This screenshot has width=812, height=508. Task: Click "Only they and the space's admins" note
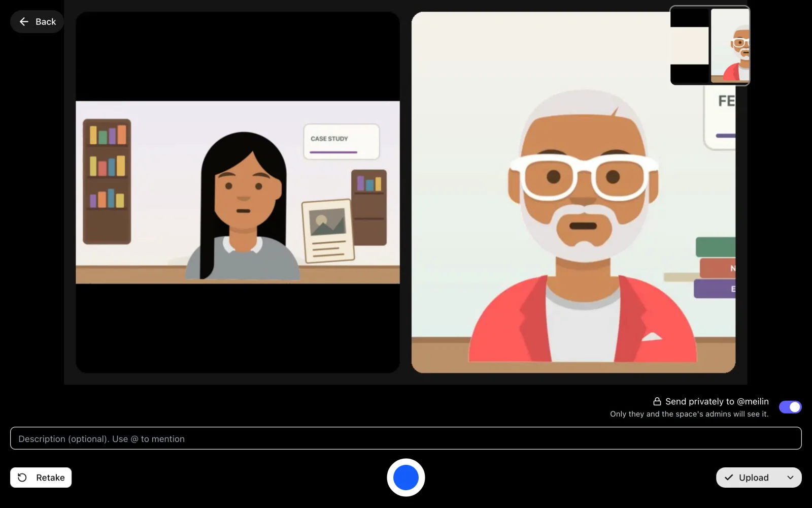point(689,414)
